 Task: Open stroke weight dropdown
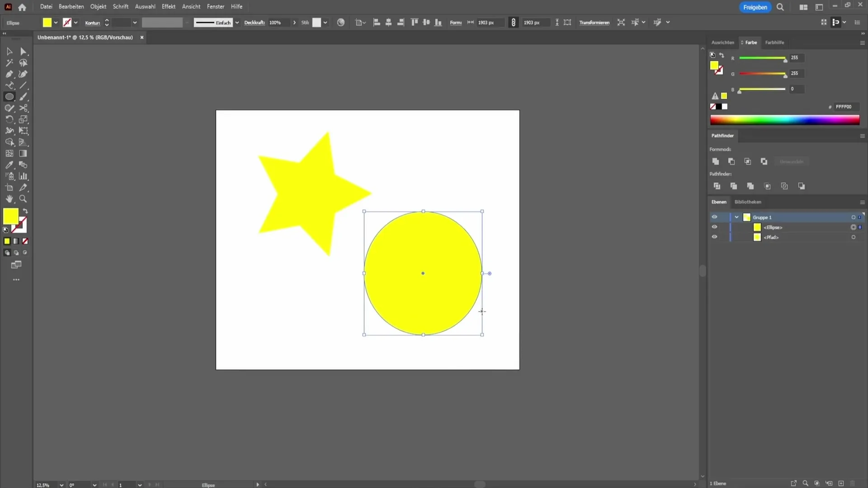pos(135,23)
